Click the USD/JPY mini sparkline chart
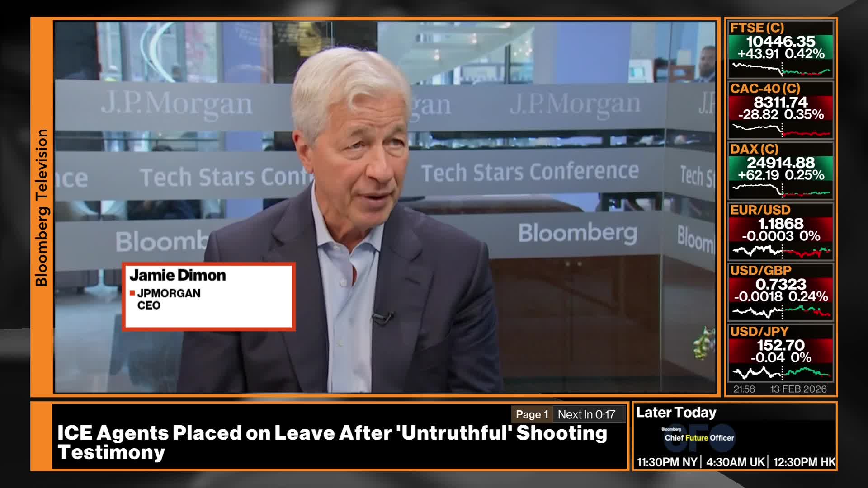The width and height of the screenshot is (868, 488). pyautogui.click(x=781, y=373)
